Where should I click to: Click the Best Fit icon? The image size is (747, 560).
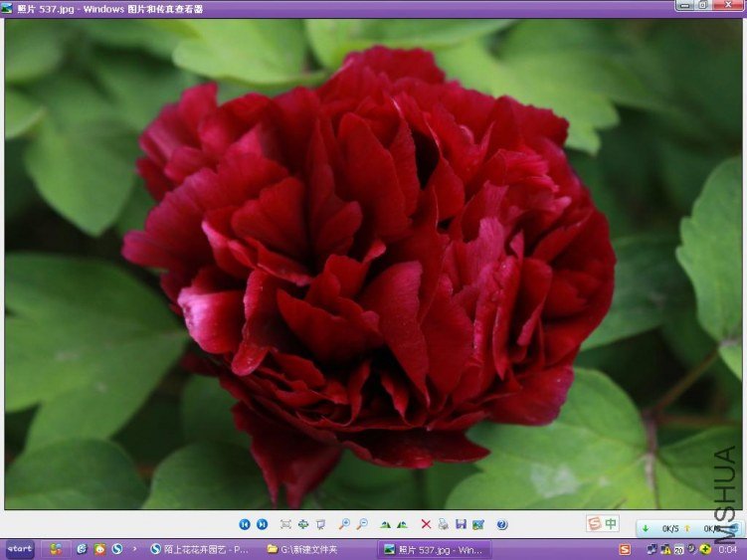tap(285, 524)
